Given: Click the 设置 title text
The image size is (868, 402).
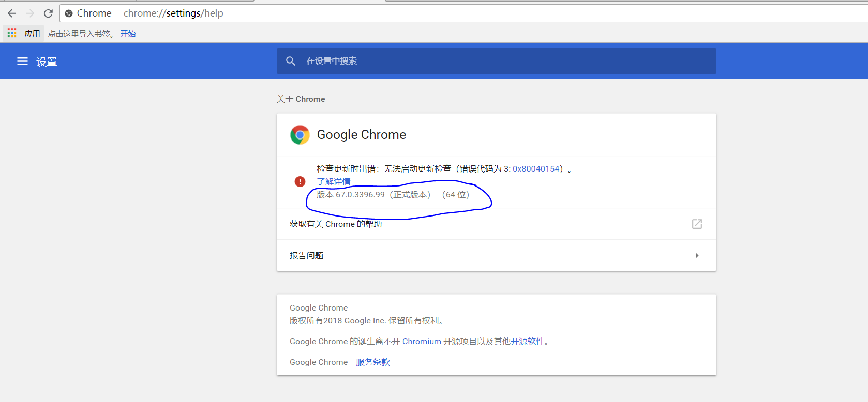Looking at the screenshot, I should 47,62.
